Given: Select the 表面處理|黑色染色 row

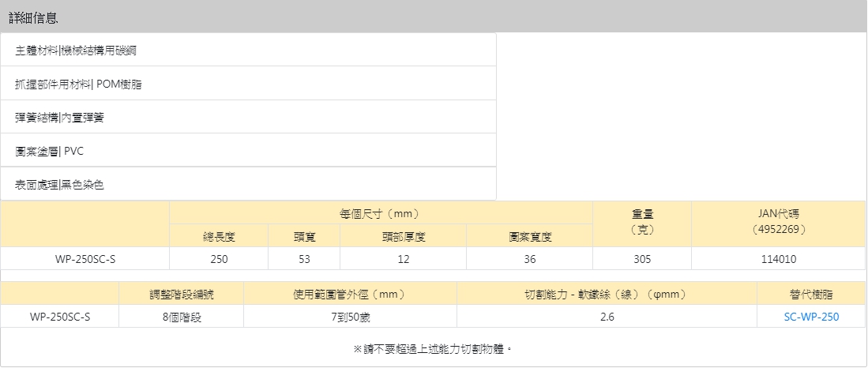Looking at the screenshot, I should (248, 184).
